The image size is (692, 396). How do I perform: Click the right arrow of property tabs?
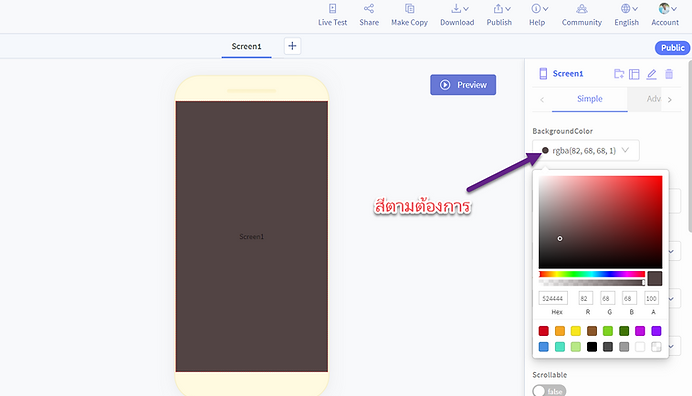click(670, 100)
